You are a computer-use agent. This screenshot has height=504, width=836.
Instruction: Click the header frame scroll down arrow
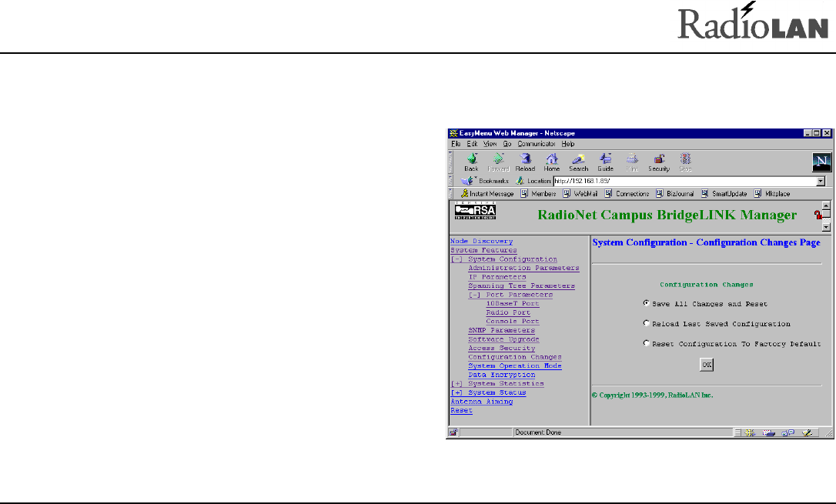pos(827,227)
